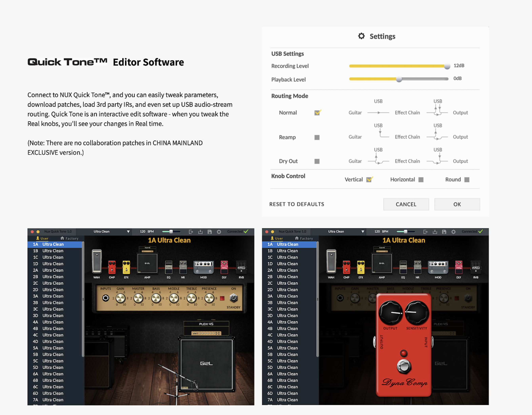Toggle amp STANDBY switch in left editor

233,297
